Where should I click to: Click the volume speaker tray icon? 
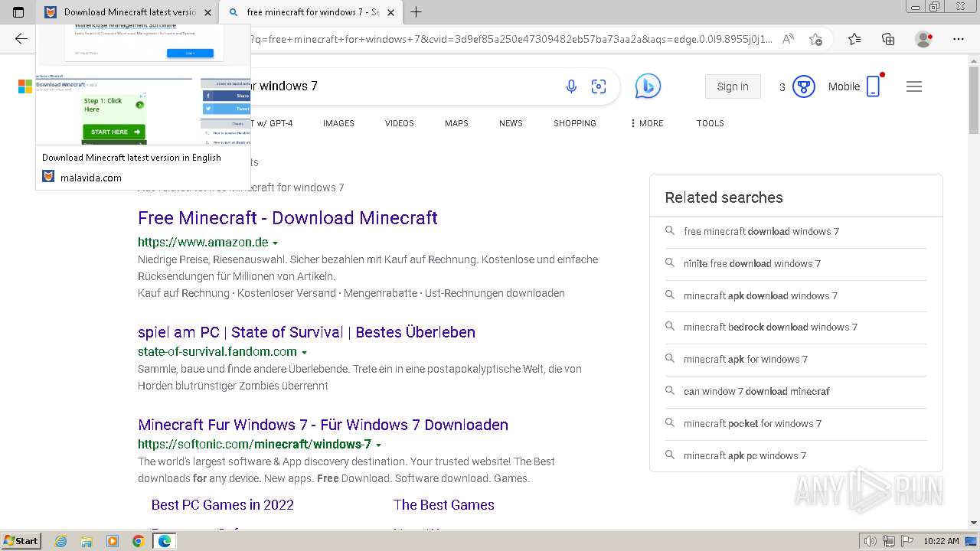click(x=871, y=541)
